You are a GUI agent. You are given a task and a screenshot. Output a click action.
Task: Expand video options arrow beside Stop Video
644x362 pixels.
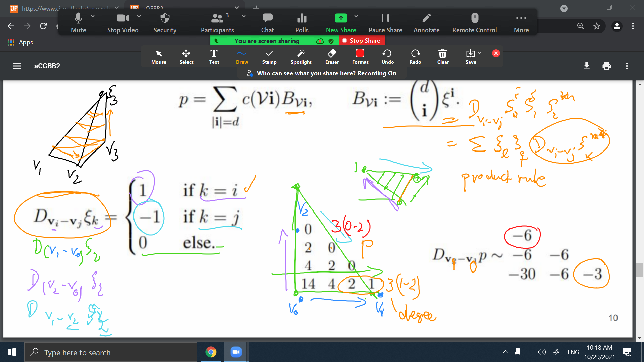coord(139,16)
